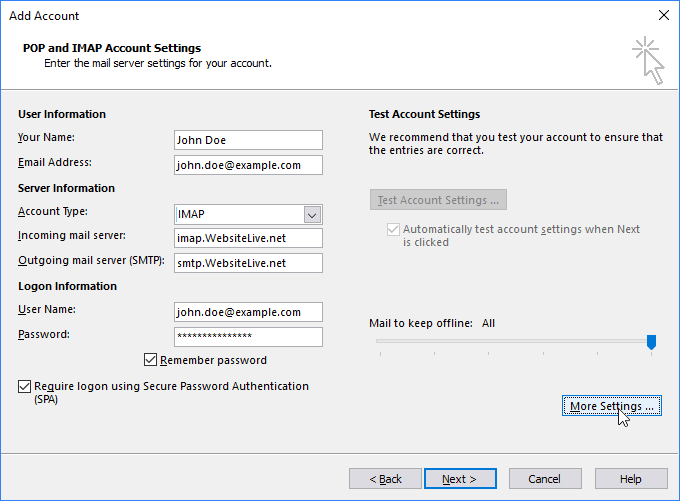
Task: Open Help for account settings
Action: 631,479
